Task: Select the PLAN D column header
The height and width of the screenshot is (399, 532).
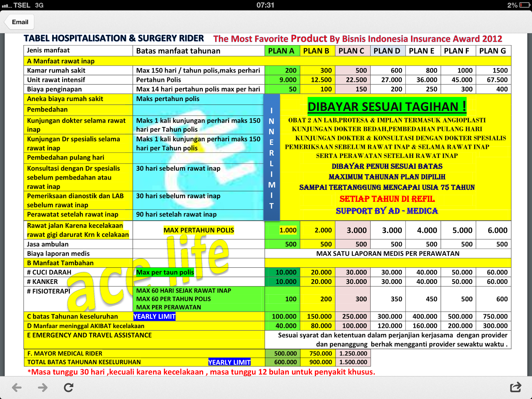Action: [388, 51]
